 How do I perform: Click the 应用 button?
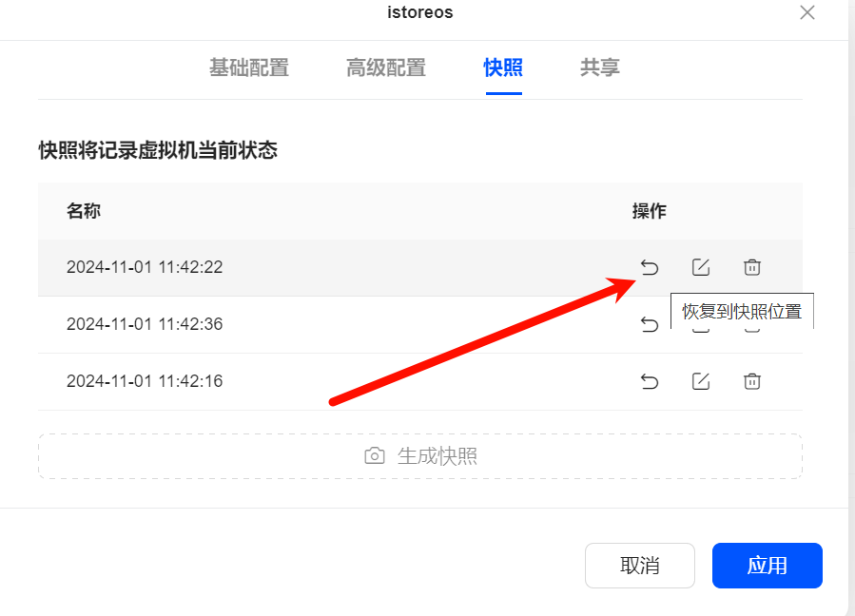768,566
